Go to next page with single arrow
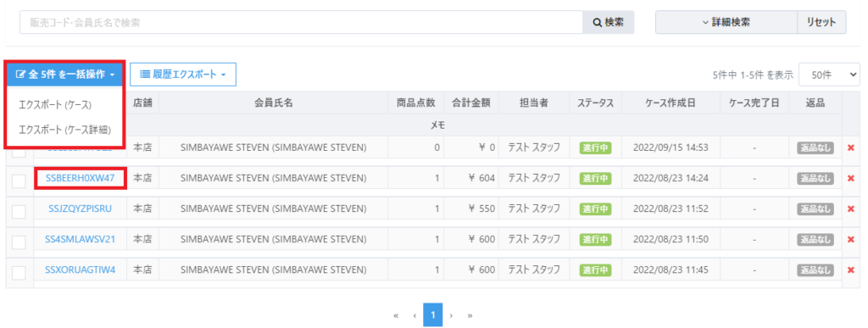 coord(451,315)
